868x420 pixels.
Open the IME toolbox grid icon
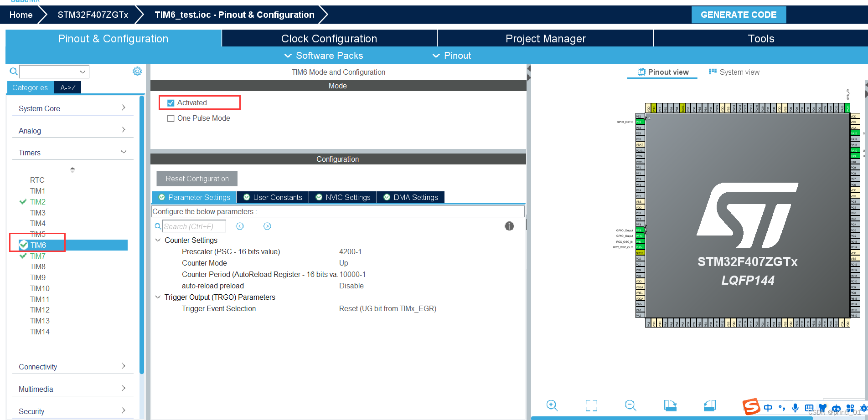[x=850, y=408]
